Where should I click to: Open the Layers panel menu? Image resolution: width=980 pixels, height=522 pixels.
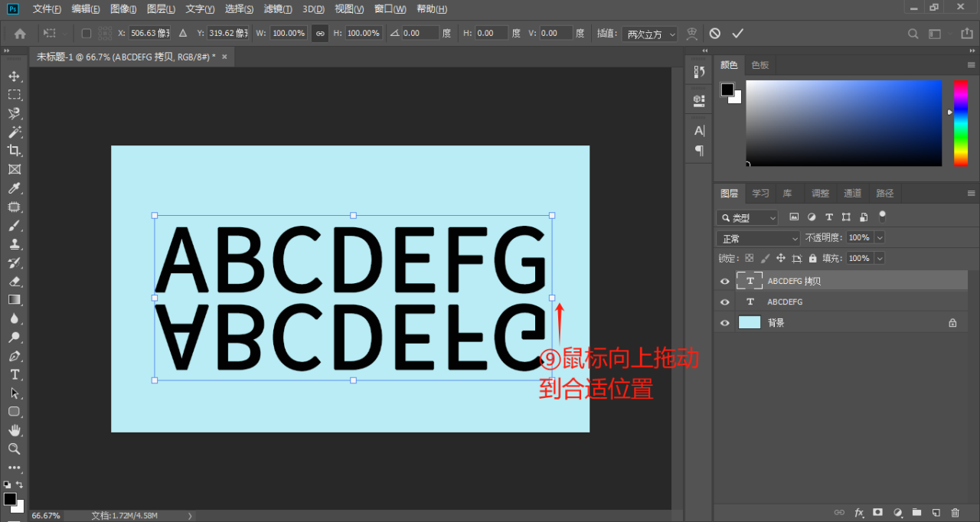(971, 193)
